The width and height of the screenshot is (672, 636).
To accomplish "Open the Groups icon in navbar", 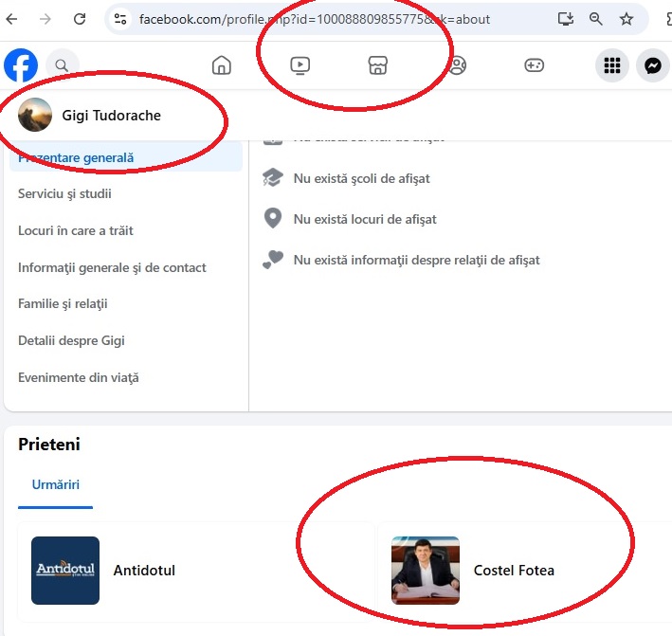I will (x=457, y=65).
